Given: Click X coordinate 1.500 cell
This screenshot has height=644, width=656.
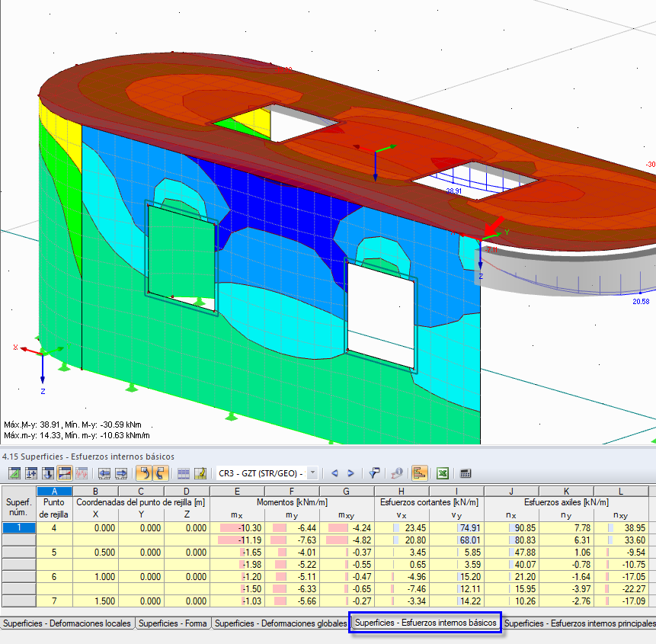Looking at the screenshot, I should (x=96, y=601).
